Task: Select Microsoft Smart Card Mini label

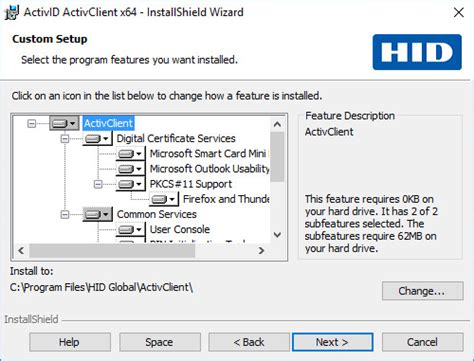Action: pyautogui.click(x=208, y=154)
